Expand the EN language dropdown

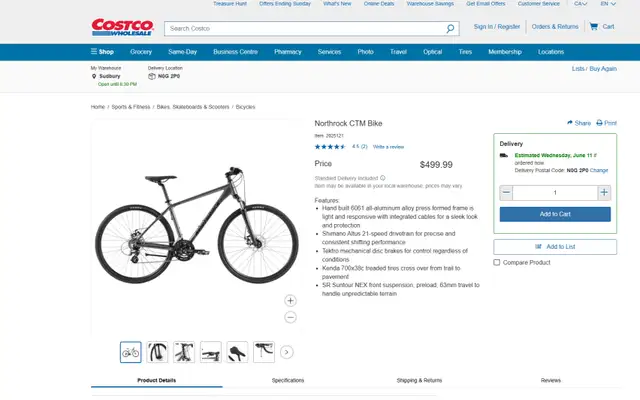click(608, 4)
